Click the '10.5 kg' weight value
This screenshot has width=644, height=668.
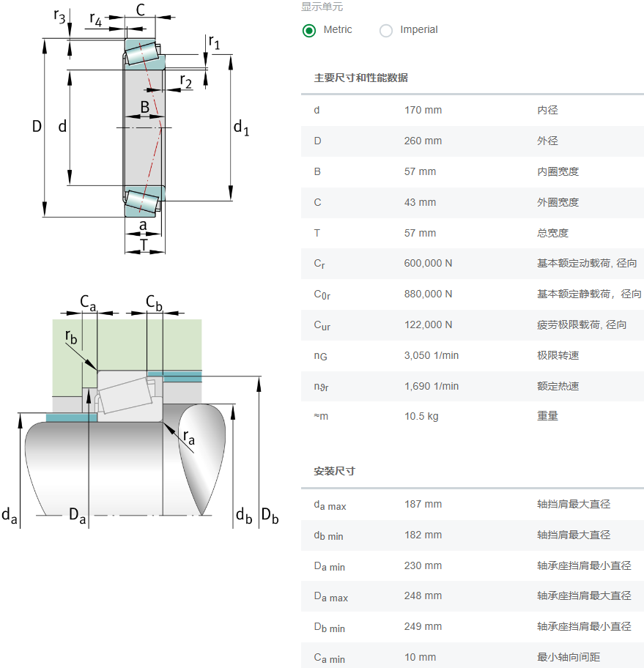pyautogui.click(x=421, y=416)
